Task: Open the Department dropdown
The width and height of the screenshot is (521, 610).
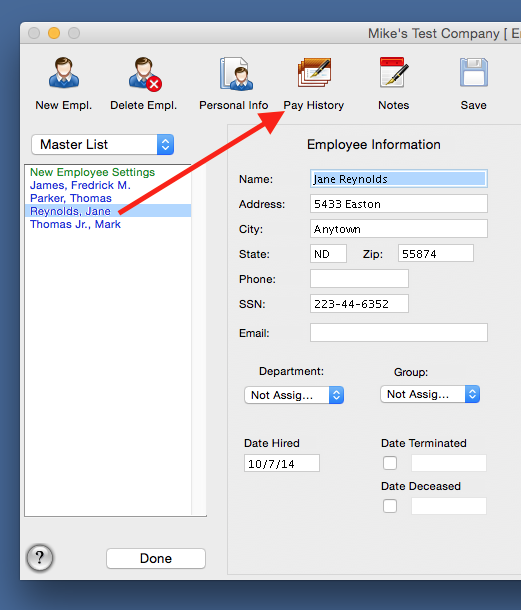Action: coord(294,395)
